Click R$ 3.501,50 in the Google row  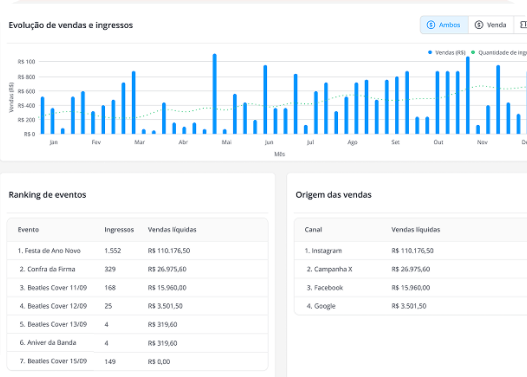click(409, 306)
